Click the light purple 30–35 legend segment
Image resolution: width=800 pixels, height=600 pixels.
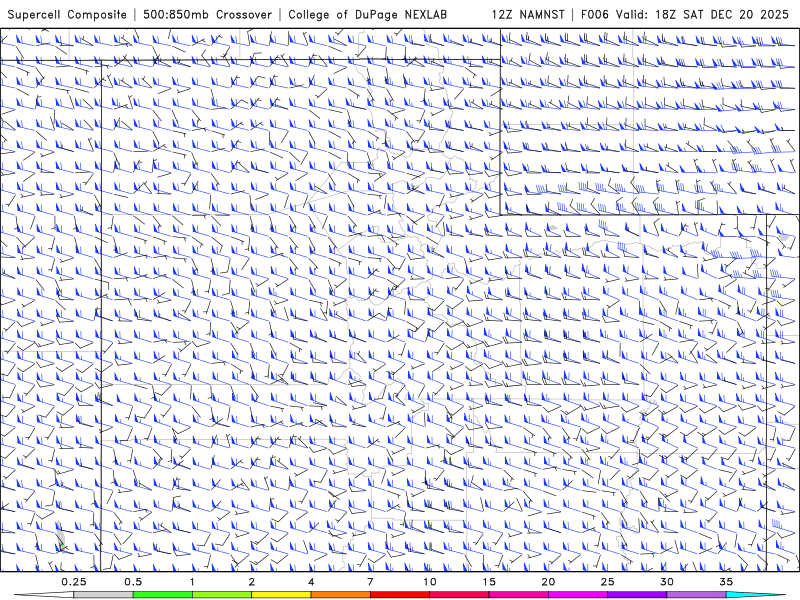[x=696, y=595]
